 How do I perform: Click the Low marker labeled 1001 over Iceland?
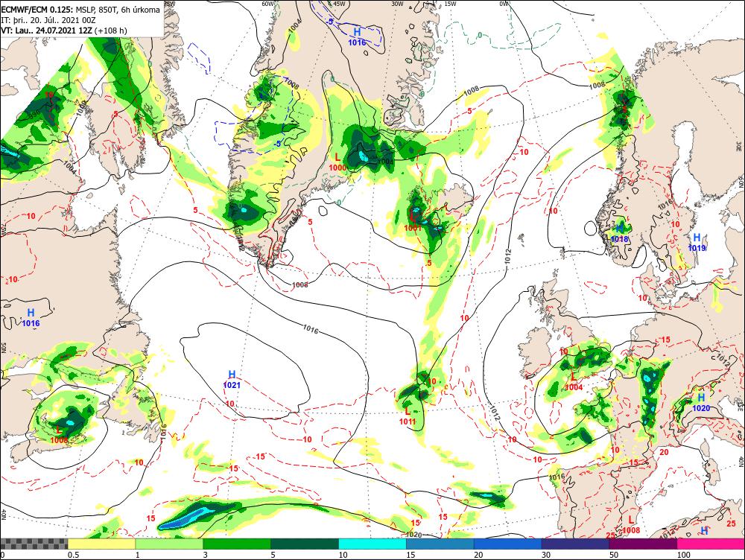[413, 223]
